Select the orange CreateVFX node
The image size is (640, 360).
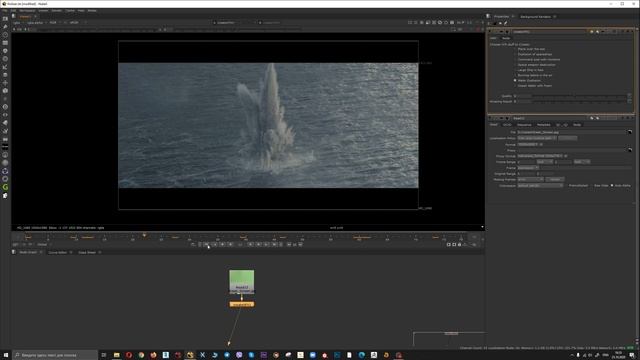click(242, 304)
